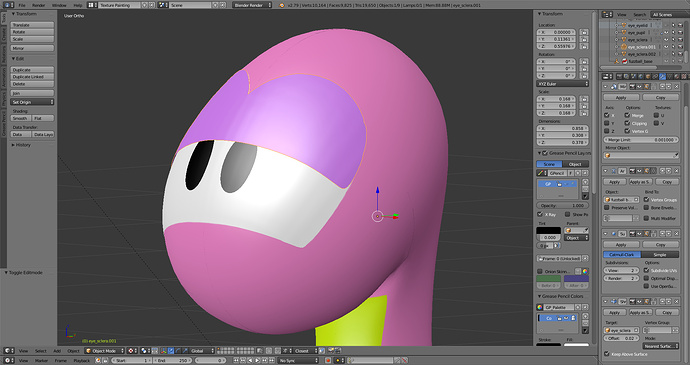Click the Grease Pencil palette color wheel icon

click(540, 307)
